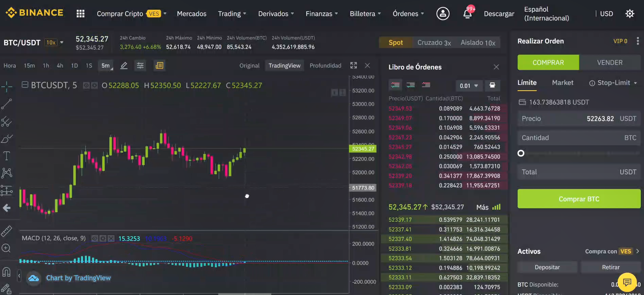This screenshot has height=295, width=644.
Task: Select the forecast and measure tool
Action: [6, 191]
